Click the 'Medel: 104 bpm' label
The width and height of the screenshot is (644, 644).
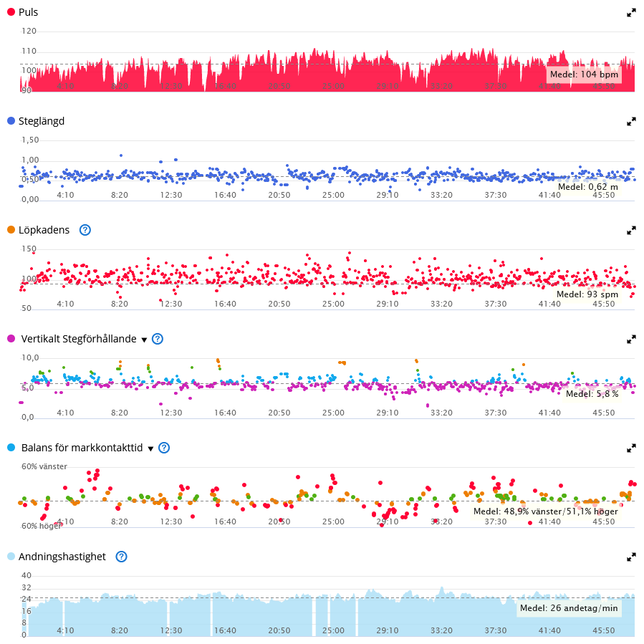[x=584, y=75]
